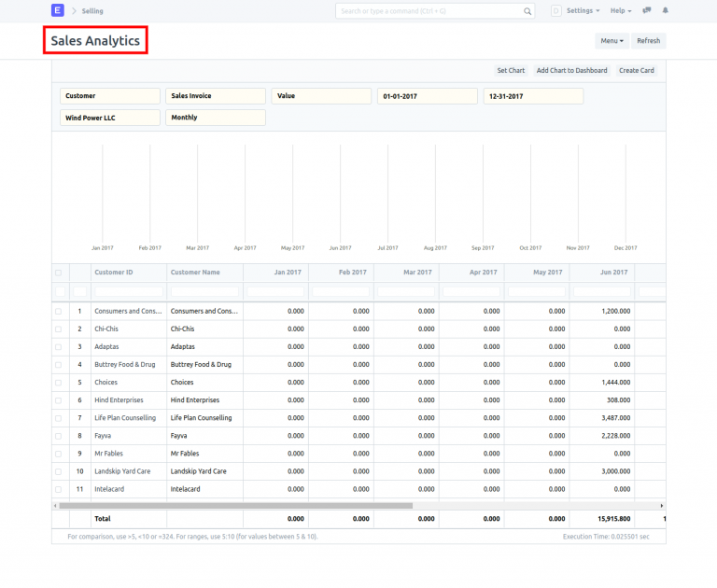Click the Set Chart button
This screenshot has height=588, width=717.
511,71
